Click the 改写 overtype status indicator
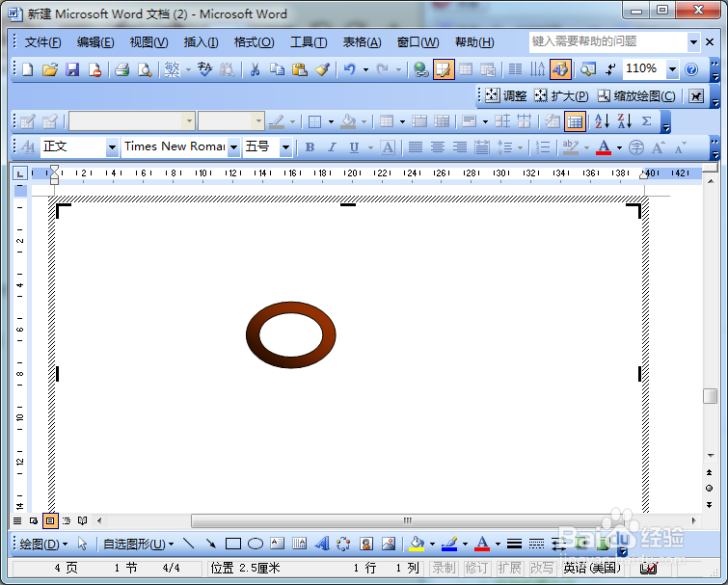The height and width of the screenshot is (585, 728). [542, 568]
